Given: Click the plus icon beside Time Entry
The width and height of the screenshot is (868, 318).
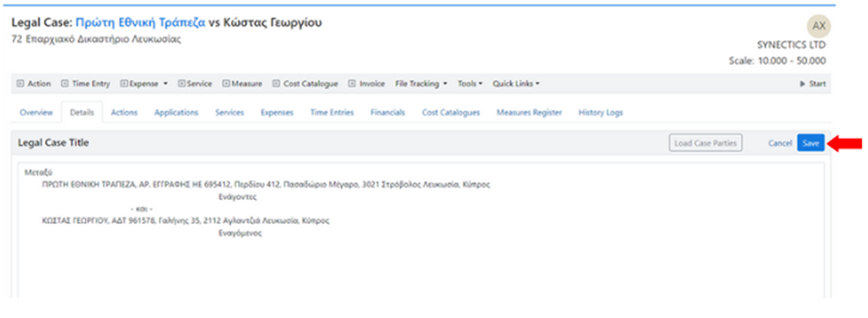Looking at the screenshot, I should click(65, 84).
